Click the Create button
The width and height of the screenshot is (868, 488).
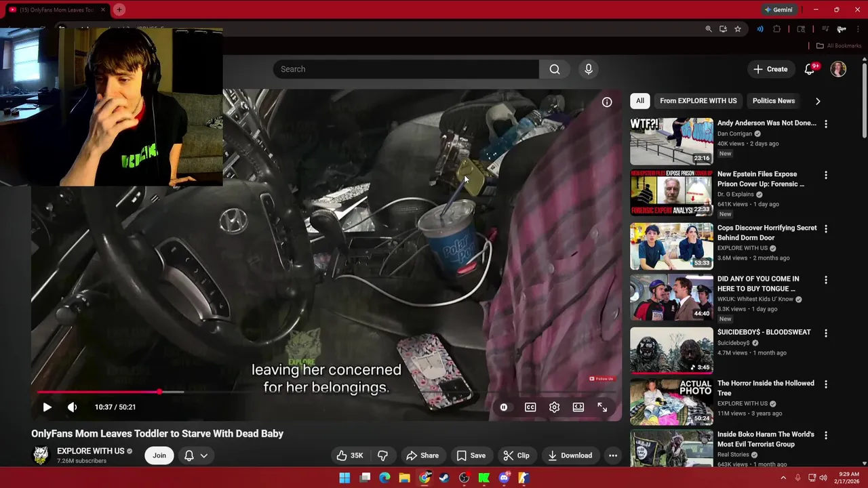[770, 69]
